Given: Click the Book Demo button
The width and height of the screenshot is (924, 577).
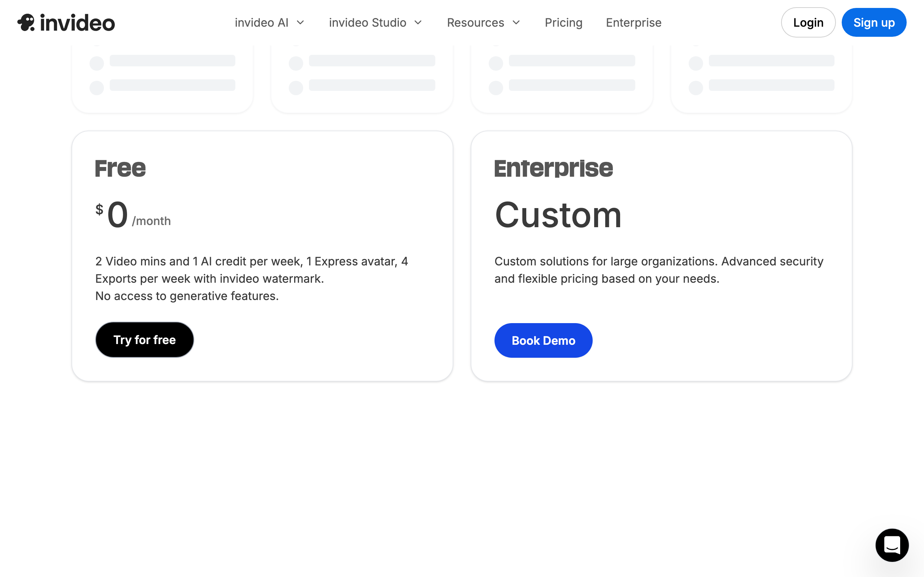Looking at the screenshot, I should click(543, 340).
